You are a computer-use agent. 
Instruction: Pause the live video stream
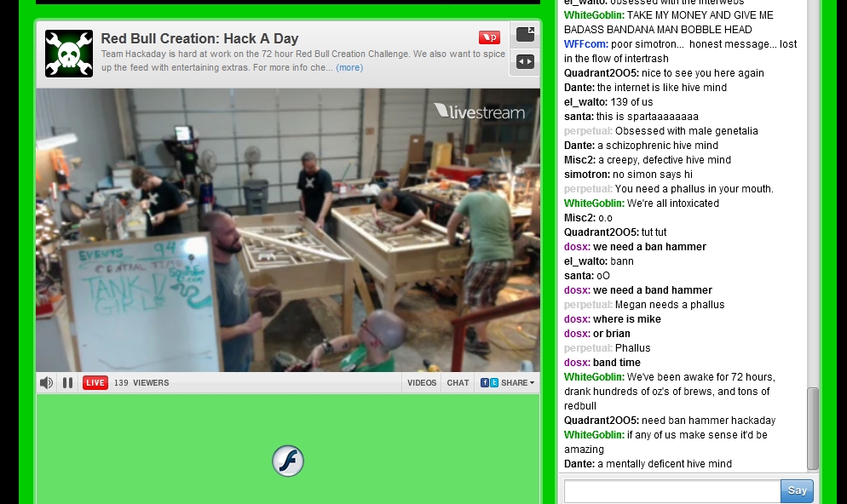tap(67, 382)
